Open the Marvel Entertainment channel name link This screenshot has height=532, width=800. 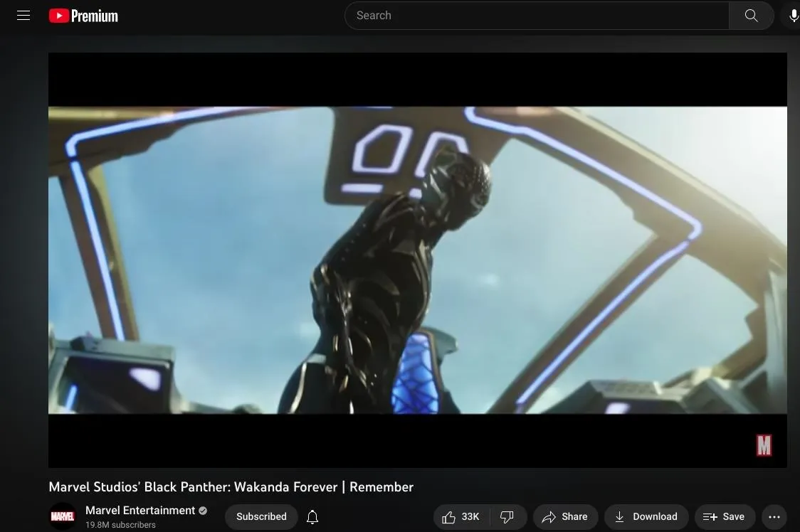[140, 510]
